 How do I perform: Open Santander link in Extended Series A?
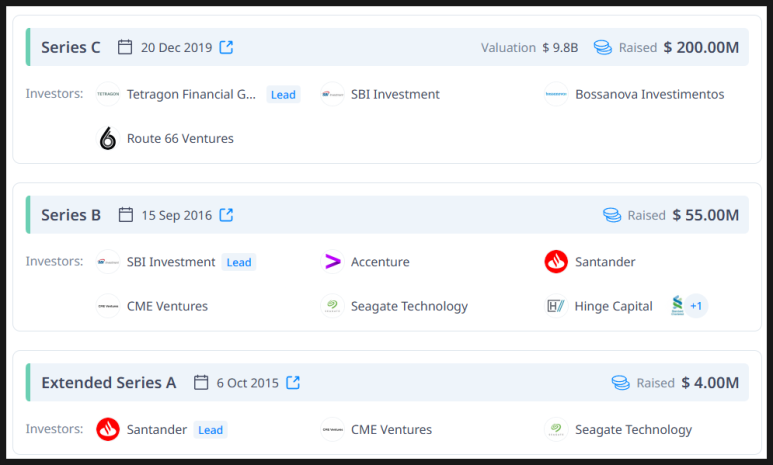tap(157, 429)
